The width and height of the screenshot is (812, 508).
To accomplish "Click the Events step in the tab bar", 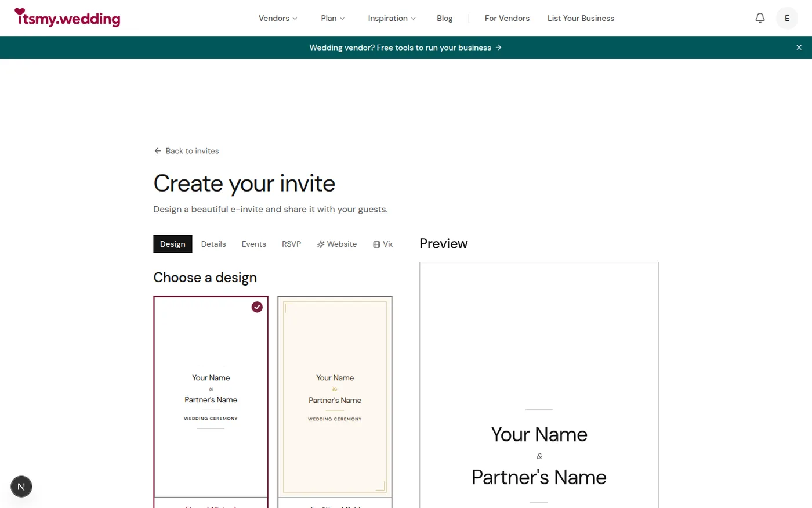I will pos(253,244).
